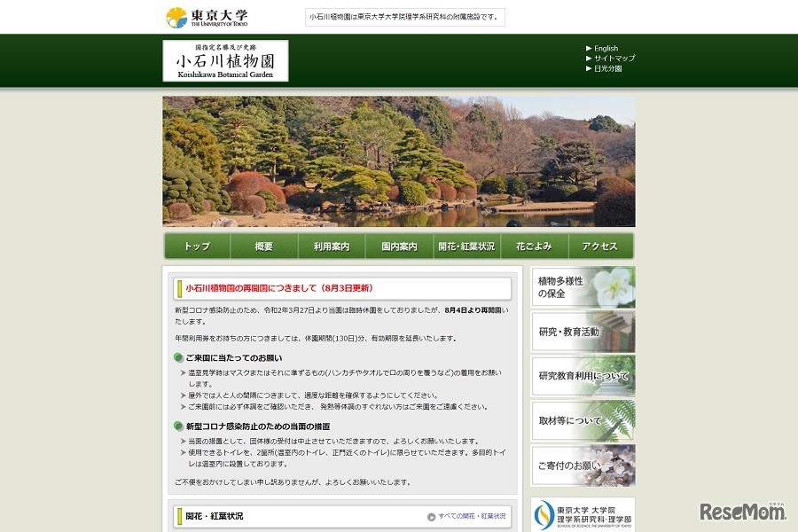Click the arrow icon beside 日光分園
798x532 pixels.
coord(589,68)
